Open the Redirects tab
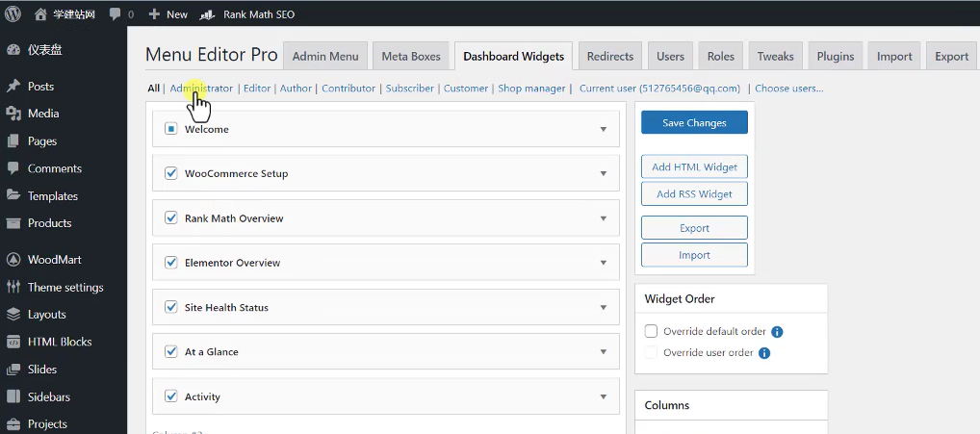Screen dimensions: 980x434 coord(610,56)
